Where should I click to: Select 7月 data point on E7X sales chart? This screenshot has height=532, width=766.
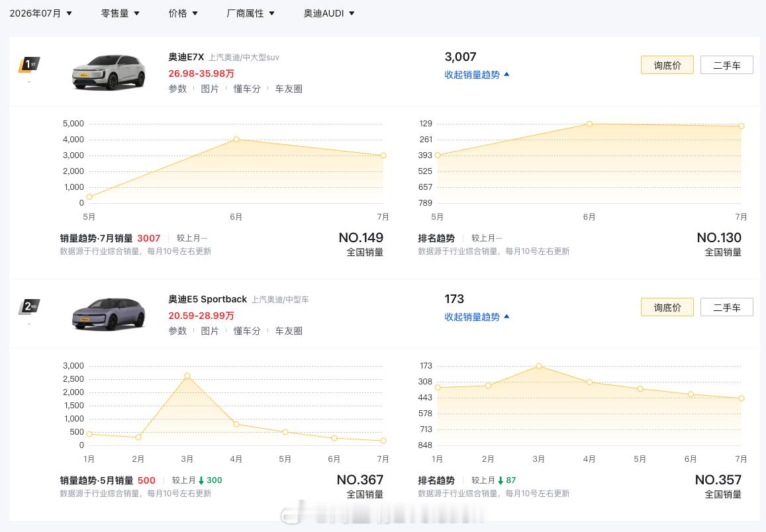pos(383,155)
